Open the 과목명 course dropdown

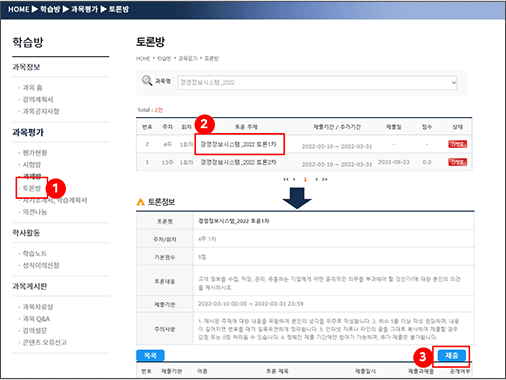[x=317, y=82]
